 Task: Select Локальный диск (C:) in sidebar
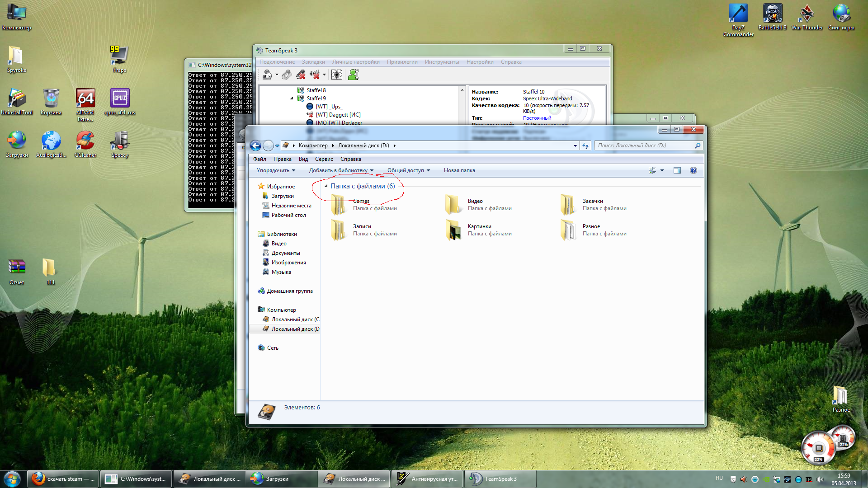click(x=291, y=319)
